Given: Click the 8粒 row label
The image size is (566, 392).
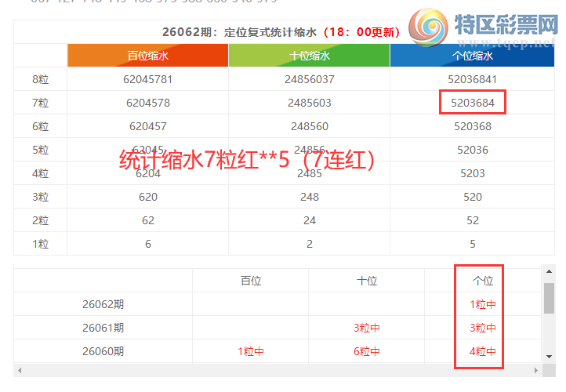Looking at the screenshot, I should [x=41, y=79].
